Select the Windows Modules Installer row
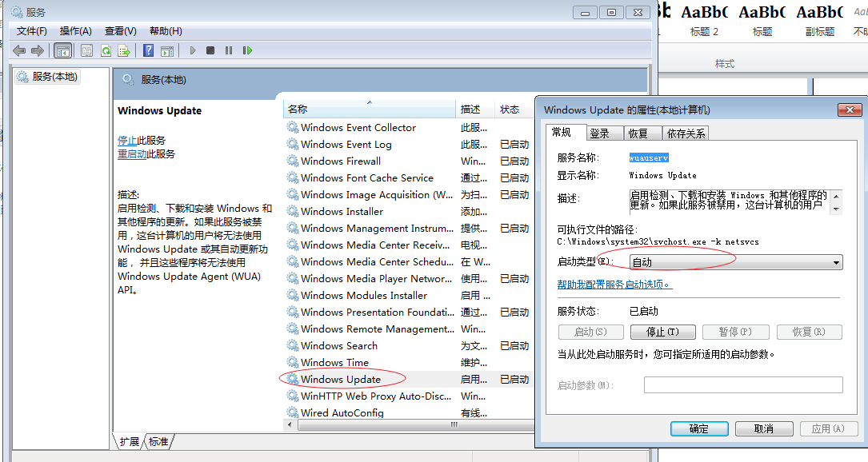This screenshot has width=868, height=462. (x=409, y=296)
